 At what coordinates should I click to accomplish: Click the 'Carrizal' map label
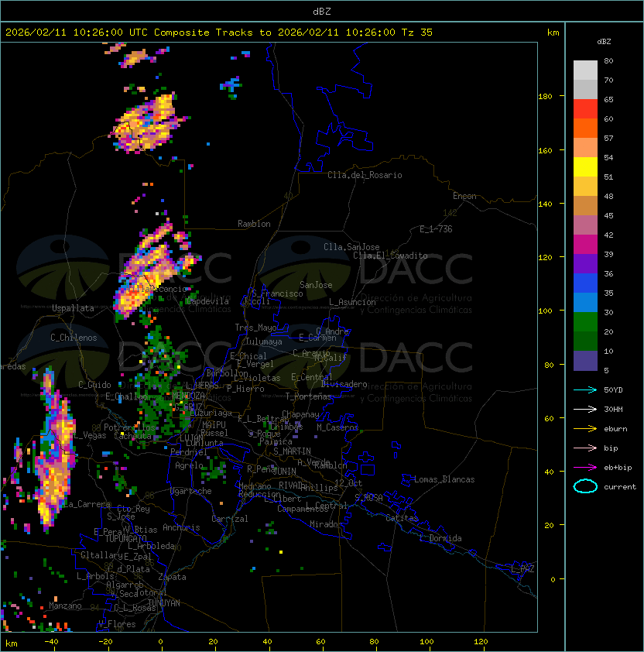coord(230,519)
